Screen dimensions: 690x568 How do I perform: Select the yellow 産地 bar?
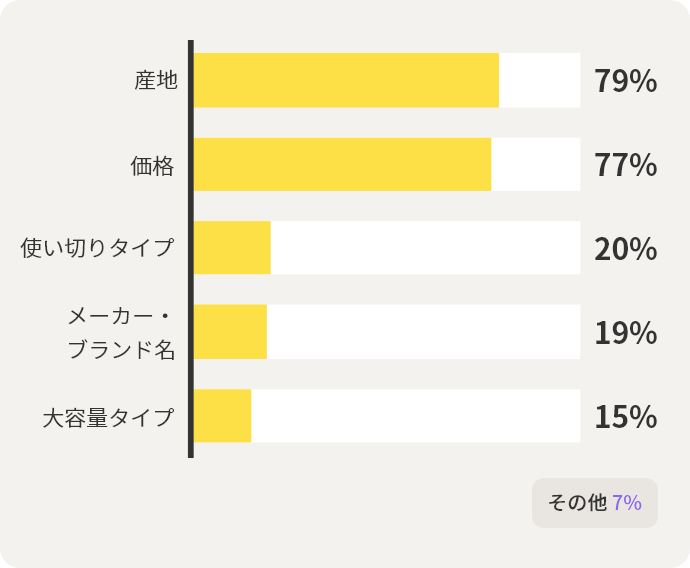tap(345, 80)
